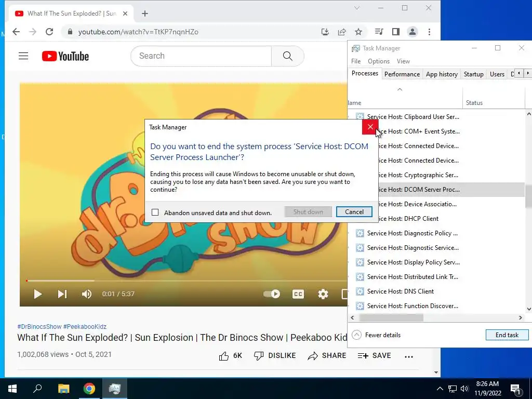Select the Processes tab
The width and height of the screenshot is (532, 399).
click(365, 73)
